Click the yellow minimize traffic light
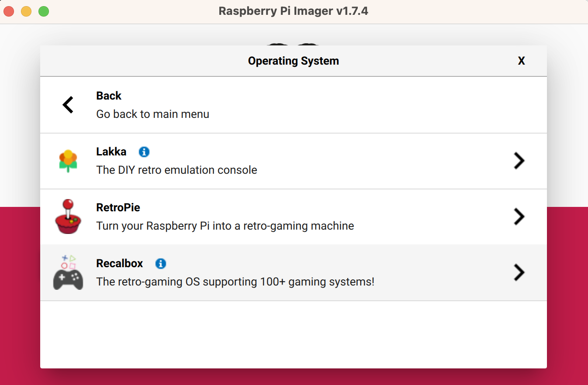The width and height of the screenshot is (588, 385). tap(26, 11)
